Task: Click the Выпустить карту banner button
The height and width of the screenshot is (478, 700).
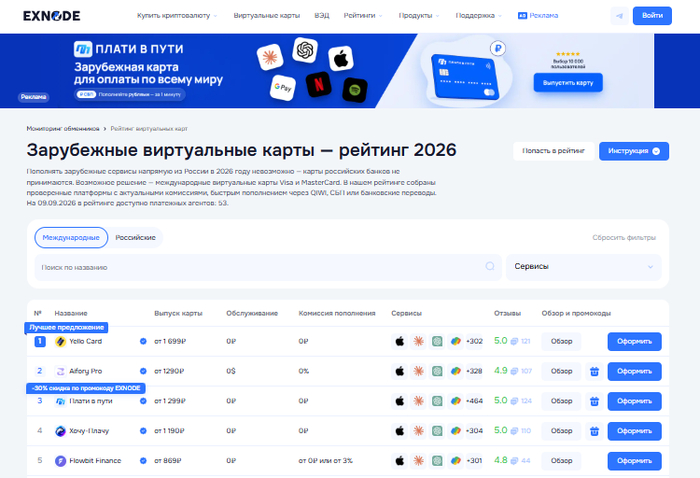Action: [x=568, y=83]
